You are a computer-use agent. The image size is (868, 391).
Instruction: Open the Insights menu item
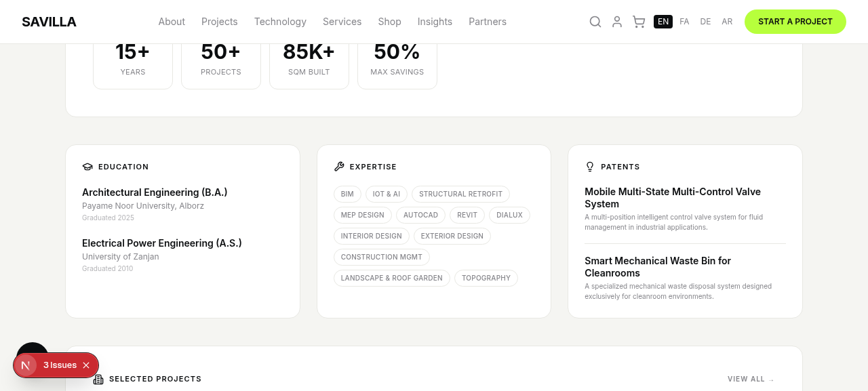[435, 22]
